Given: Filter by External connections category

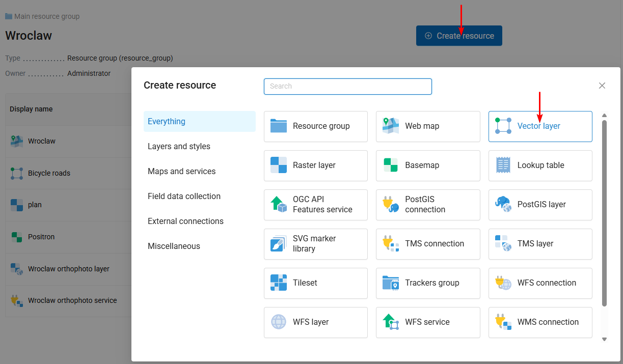Looking at the screenshot, I should click(x=185, y=221).
